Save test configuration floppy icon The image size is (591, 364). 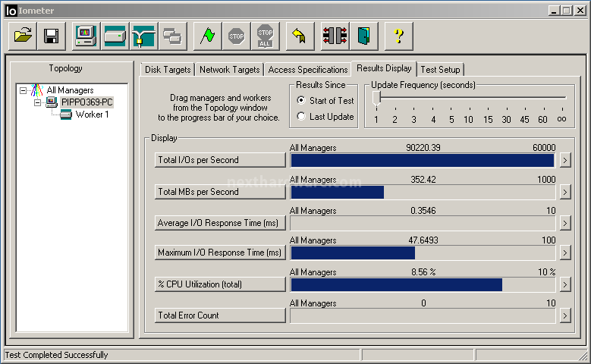52,36
